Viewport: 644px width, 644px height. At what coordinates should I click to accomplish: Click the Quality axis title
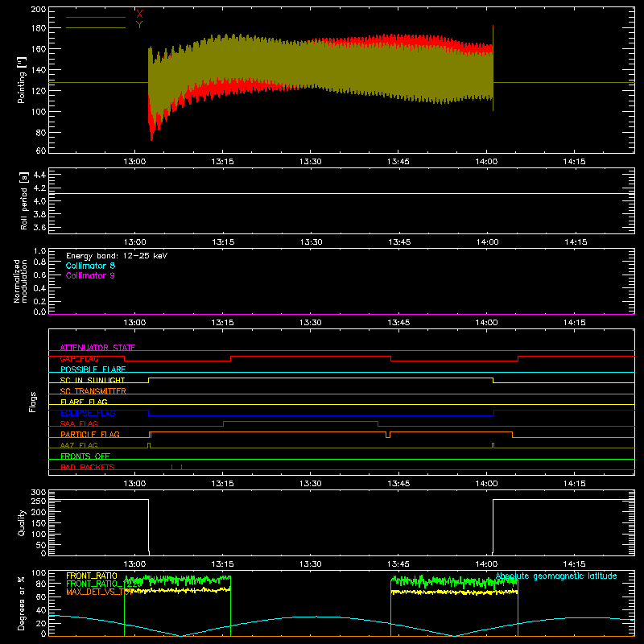[x=22, y=522]
